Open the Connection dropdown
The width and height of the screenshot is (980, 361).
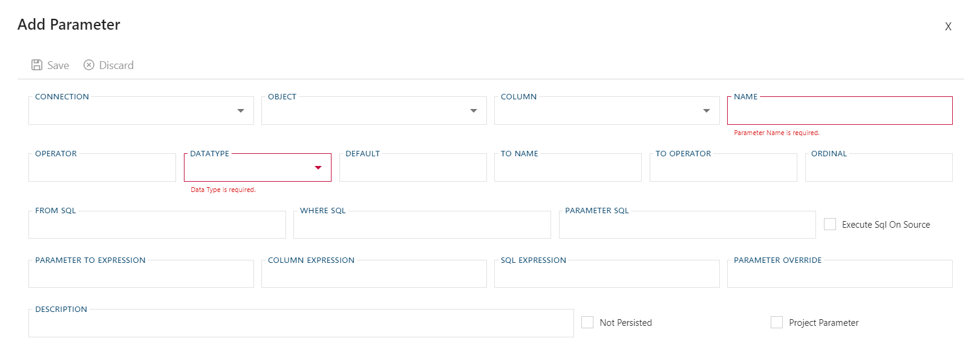click(x=241, y=111)
